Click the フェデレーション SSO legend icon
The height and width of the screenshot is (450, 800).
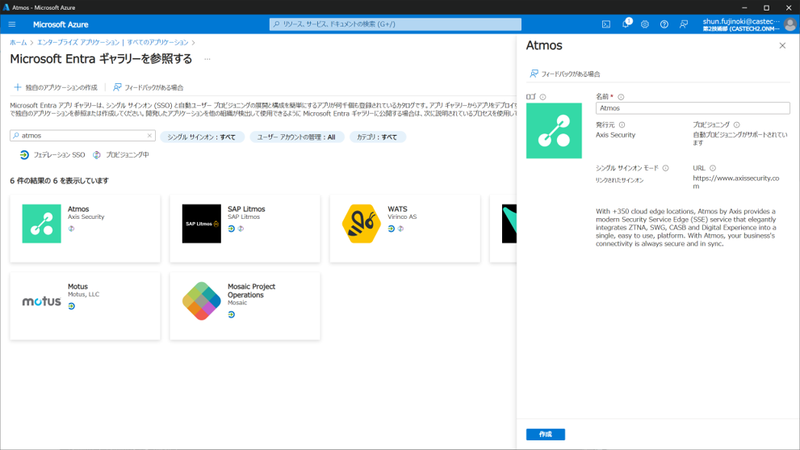(x=24, y=155)
